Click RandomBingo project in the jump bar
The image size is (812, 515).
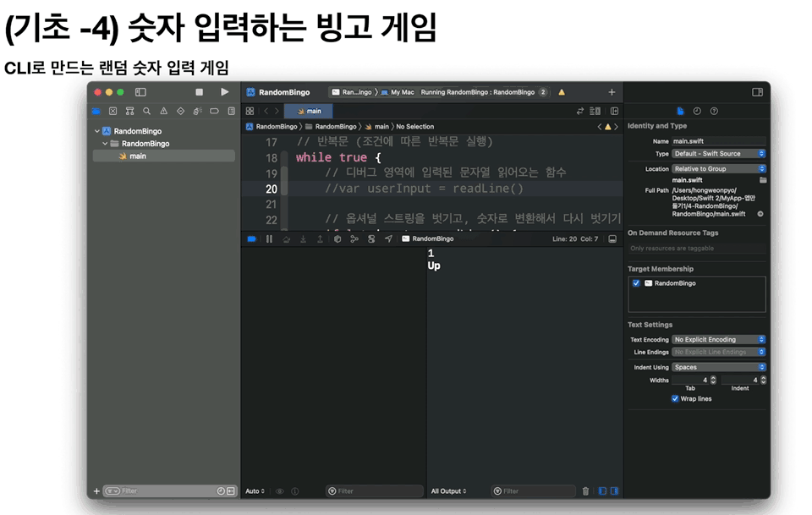(x=272, y=126)
